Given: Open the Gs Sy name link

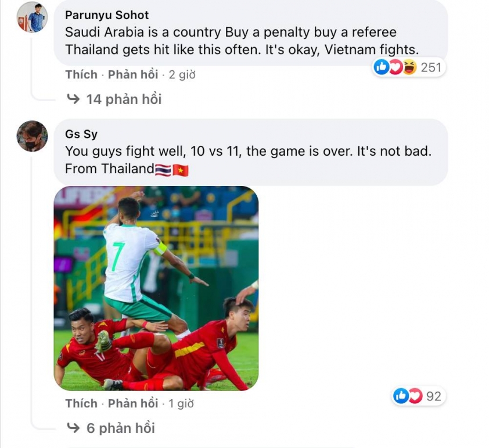Looking at the screenshot, I should point(81,134).
